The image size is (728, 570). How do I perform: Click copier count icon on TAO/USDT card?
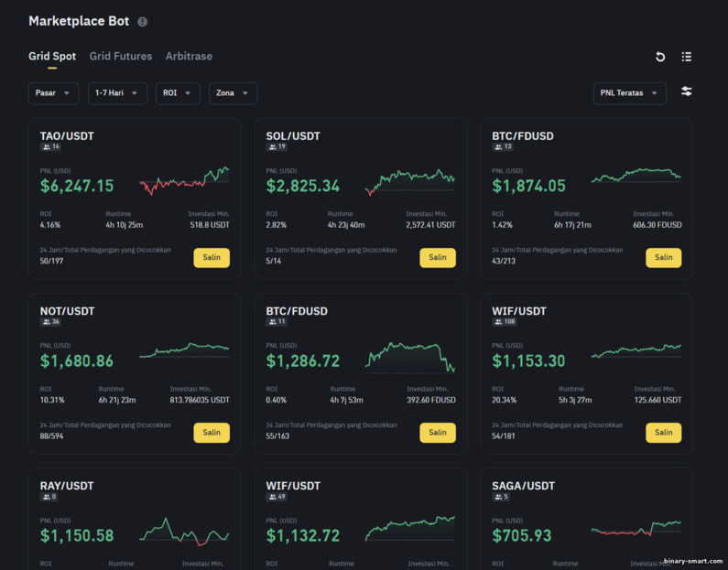tap(47, 147)
